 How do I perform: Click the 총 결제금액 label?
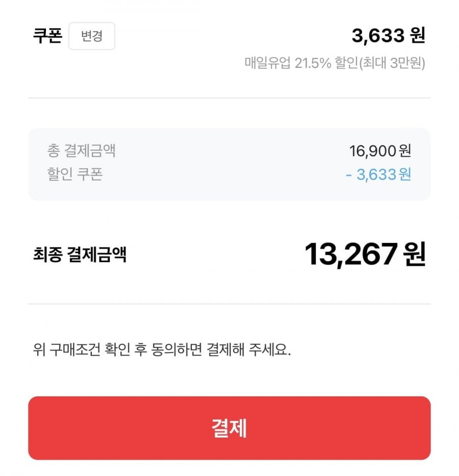point(81,151)
